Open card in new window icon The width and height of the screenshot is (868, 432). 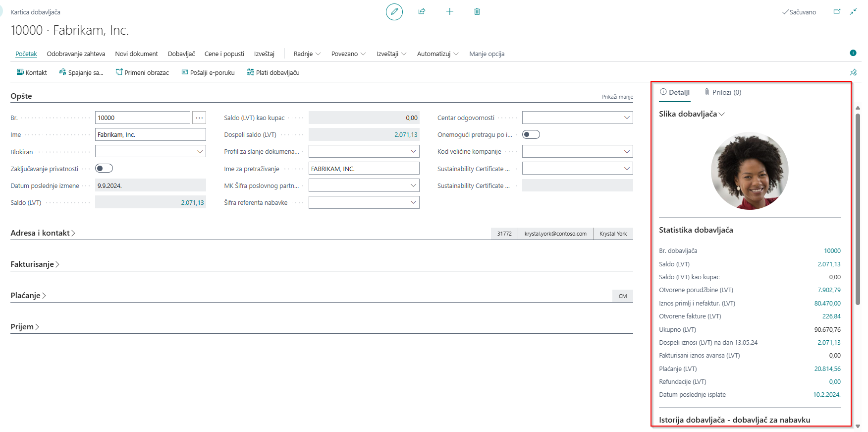point(837,11)
